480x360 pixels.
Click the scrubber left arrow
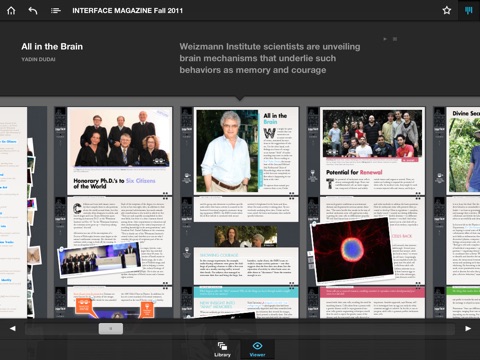[13, 329]
